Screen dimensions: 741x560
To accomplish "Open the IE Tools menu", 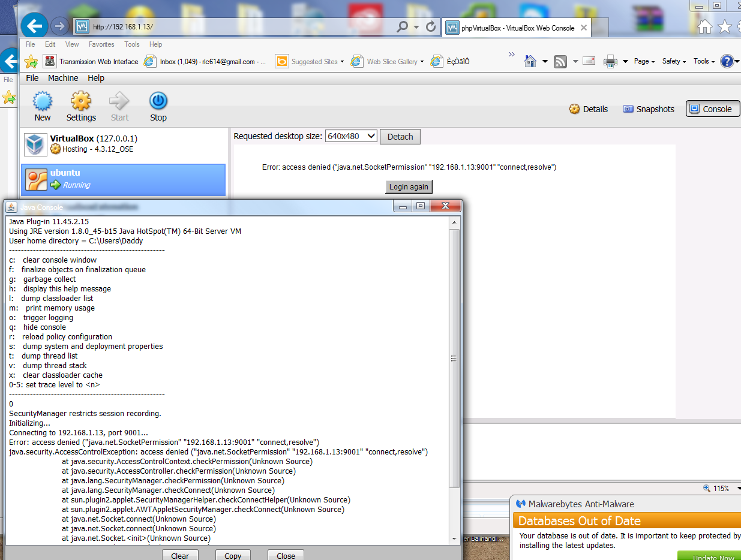I will point(132,44).
